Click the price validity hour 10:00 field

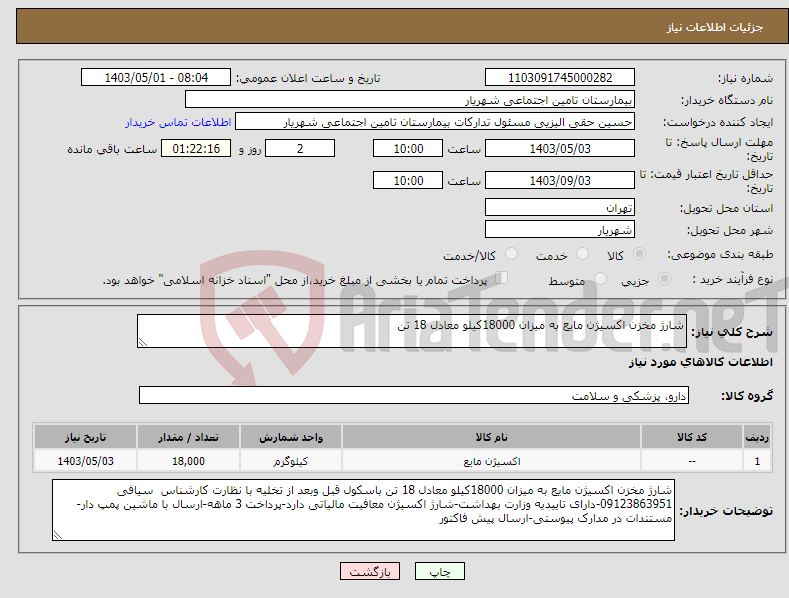pyautogui.click(x=408, y=180)
